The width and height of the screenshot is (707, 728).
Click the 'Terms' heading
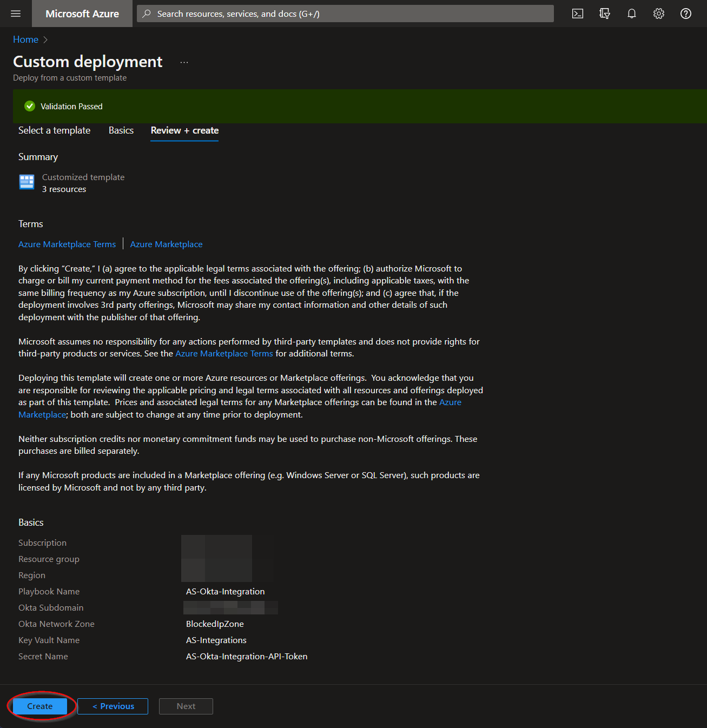pos(30,224)
